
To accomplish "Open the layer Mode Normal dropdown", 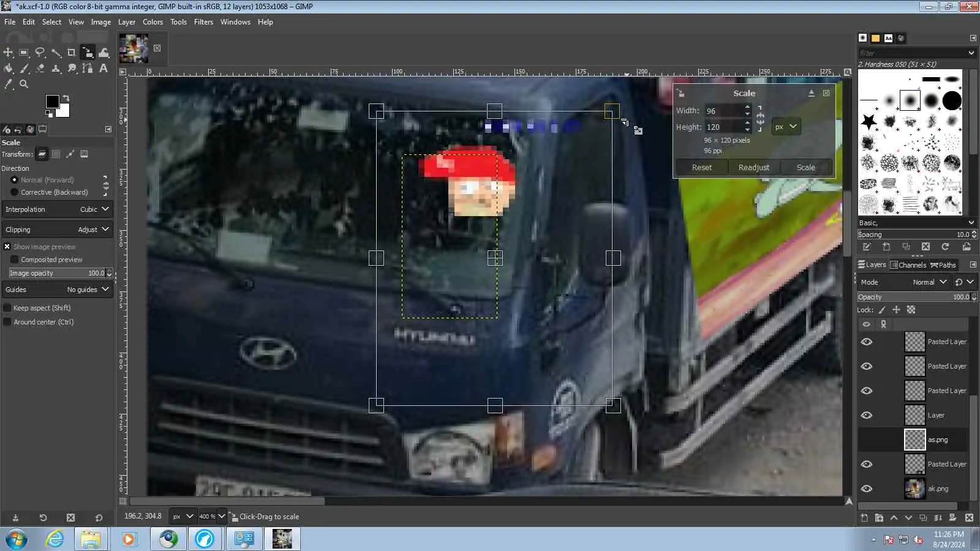I will (x=904, y=282).
